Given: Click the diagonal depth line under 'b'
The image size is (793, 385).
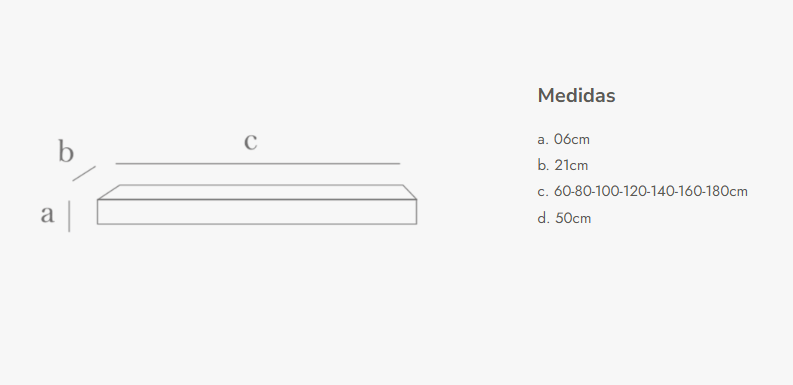Looking at the screenshot, I should pyautogui.click(x=84, y=173).
